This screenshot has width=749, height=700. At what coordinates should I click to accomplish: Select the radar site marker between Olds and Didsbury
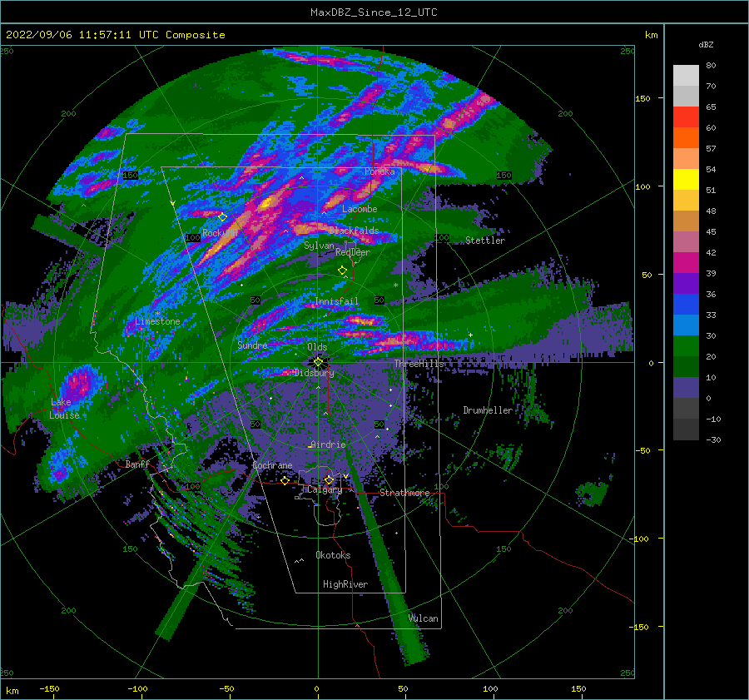(318, 362)
